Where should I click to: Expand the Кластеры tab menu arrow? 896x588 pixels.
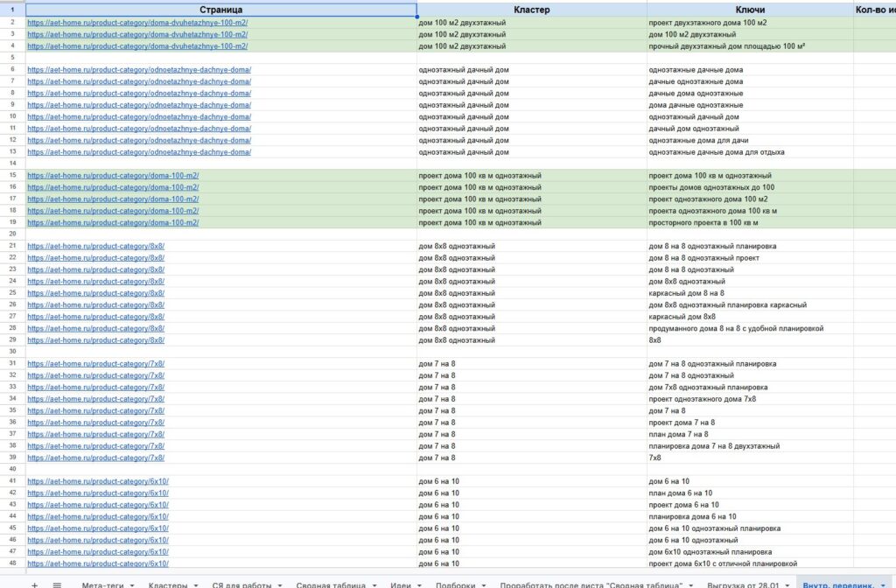click(196, 585)
